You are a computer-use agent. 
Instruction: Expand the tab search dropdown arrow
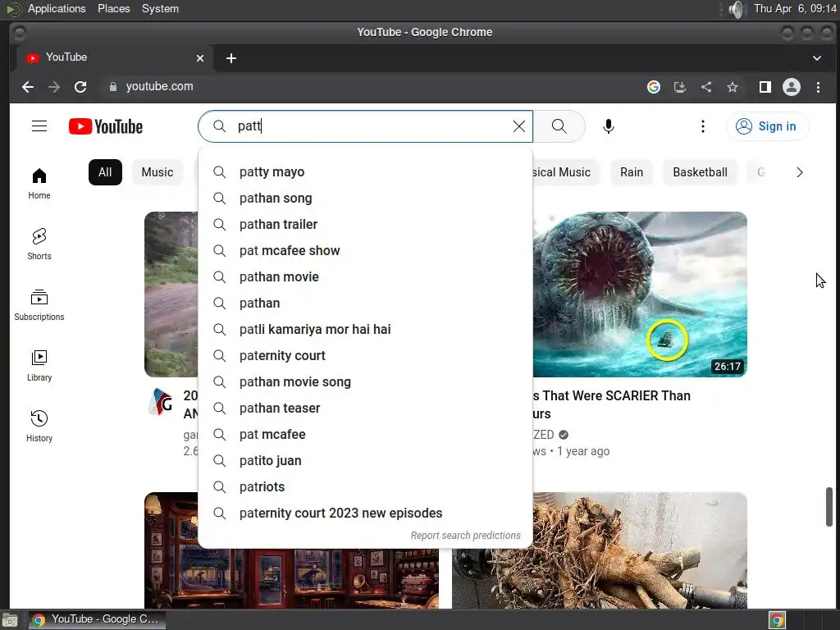click(816, 58)
